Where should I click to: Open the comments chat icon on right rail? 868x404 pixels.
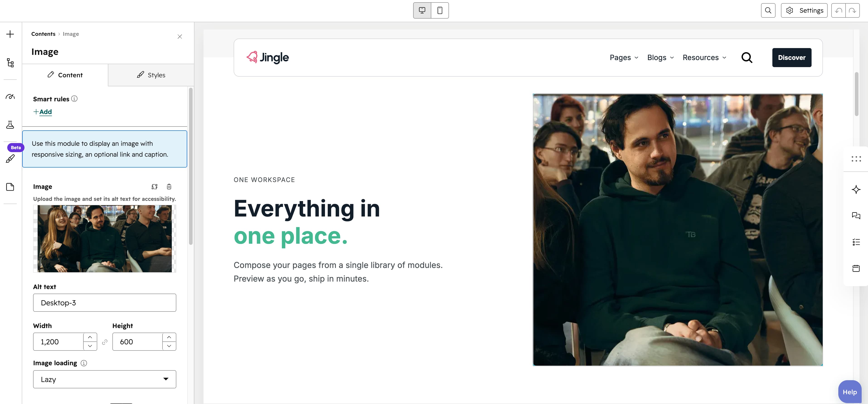coord(856,216)
